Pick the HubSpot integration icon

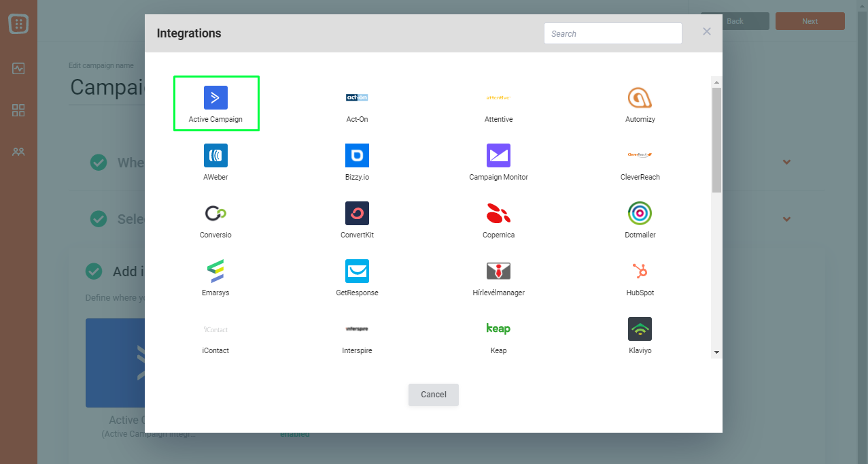click(x=640, y=271)
